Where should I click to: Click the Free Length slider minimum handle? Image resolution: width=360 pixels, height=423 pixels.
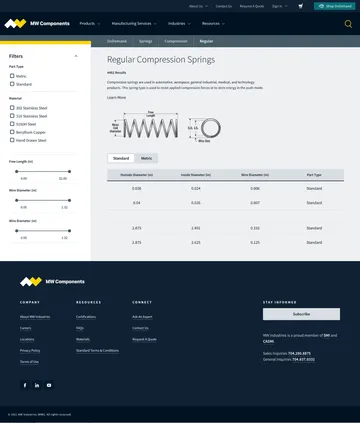[17, 171]
